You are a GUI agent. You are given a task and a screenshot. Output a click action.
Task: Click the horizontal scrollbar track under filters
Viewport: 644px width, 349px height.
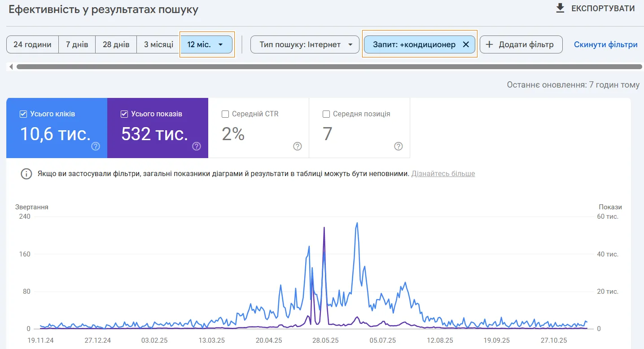(329, 67)
